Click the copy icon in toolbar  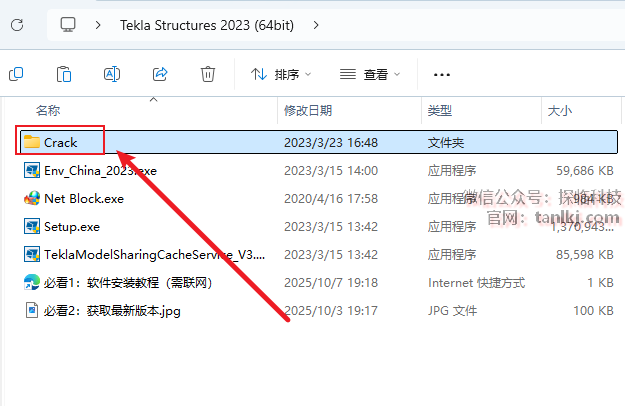point(16,74)
